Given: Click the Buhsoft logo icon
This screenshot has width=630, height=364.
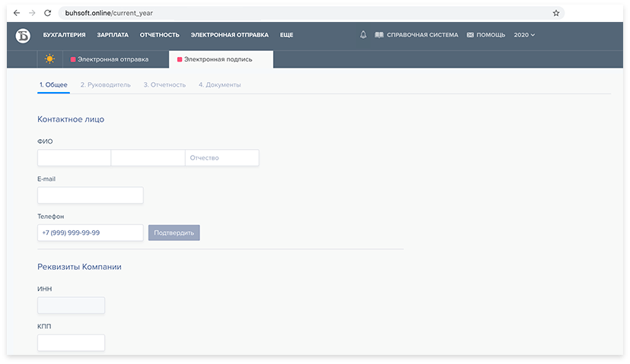Looking at the screenshot, I should pyautogui.click(x=23, y=35).
